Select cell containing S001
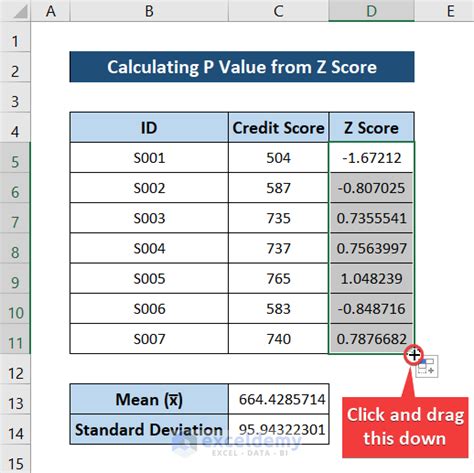 pyautogui.click(x=149, y=157)
